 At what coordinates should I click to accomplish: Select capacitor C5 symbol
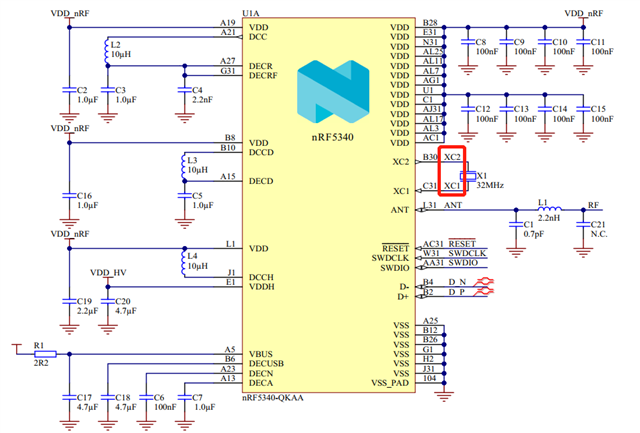pos(184,195)
